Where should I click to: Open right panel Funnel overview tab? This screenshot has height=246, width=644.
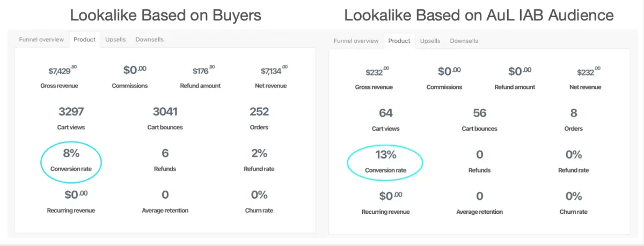point(356,41)
